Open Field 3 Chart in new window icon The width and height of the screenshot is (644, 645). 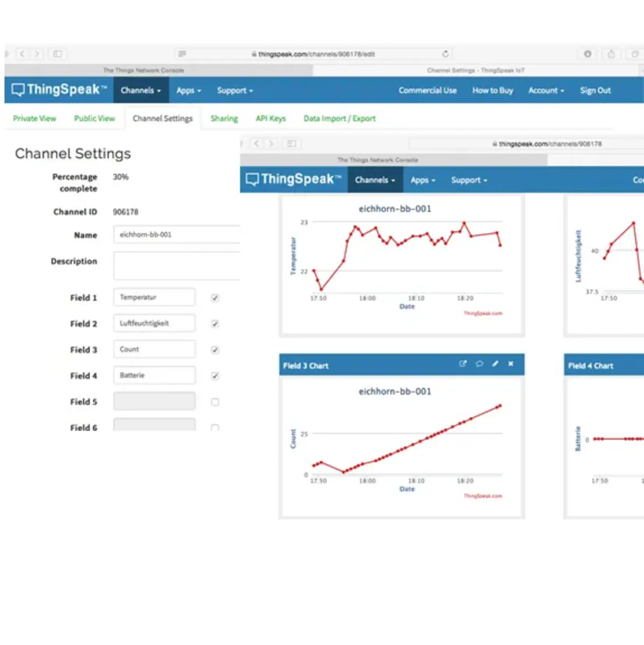[463, 364]
